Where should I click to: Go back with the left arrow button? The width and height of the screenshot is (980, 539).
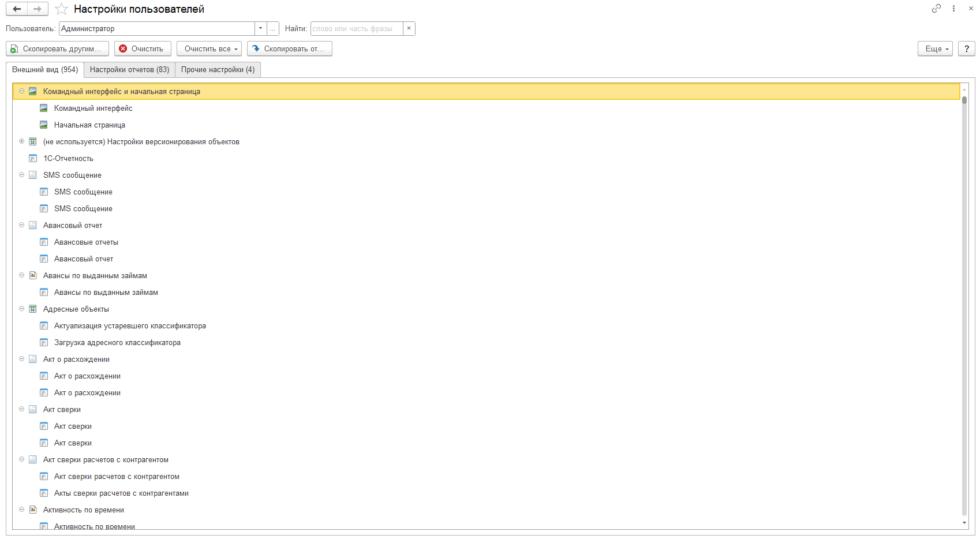pos(17,9)
